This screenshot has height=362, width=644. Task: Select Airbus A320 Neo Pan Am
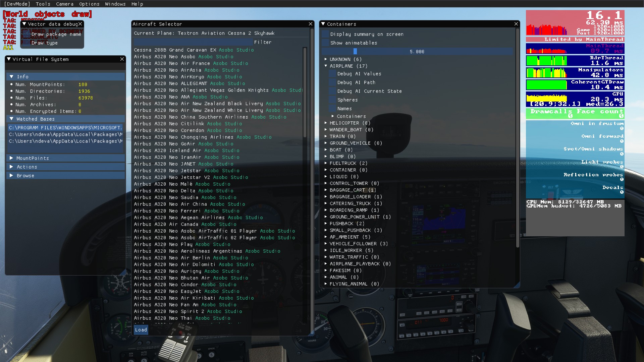[185, 305]
